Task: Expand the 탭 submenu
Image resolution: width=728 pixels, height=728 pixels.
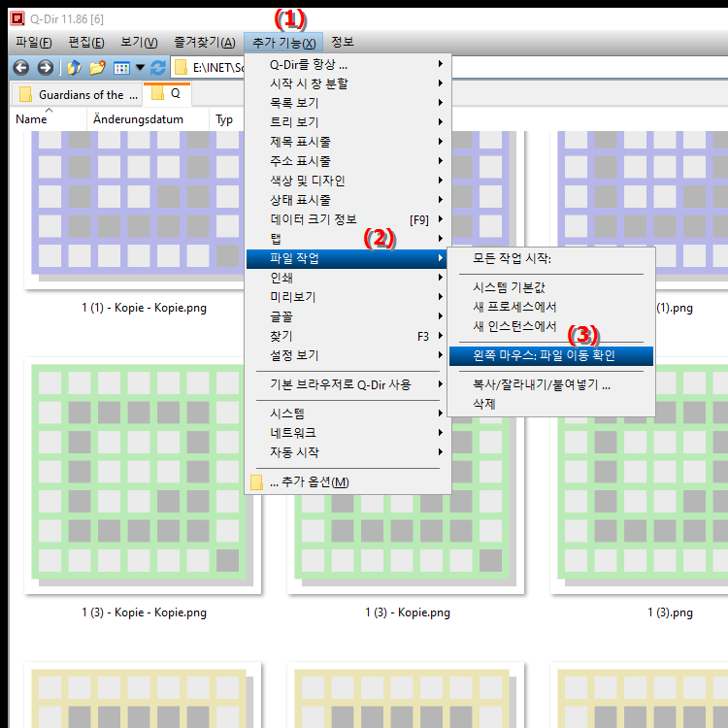Action: (347, 239)
